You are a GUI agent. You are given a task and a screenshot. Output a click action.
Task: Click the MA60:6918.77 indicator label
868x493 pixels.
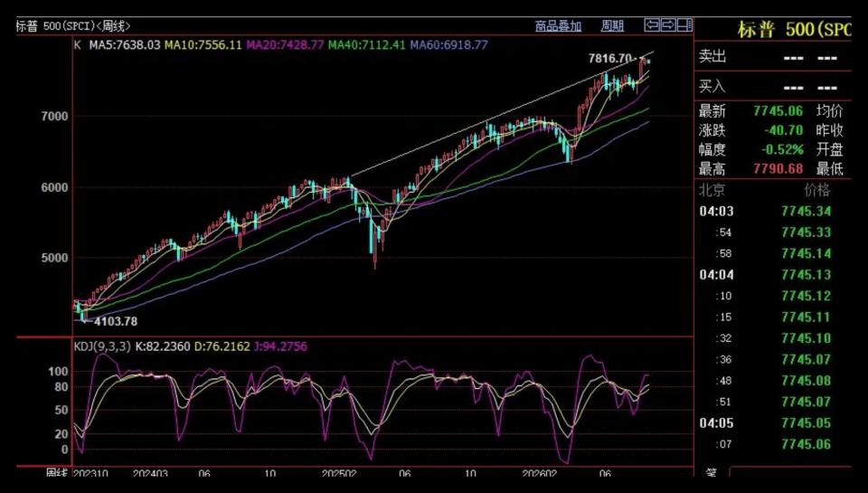[x=448, y=45]
